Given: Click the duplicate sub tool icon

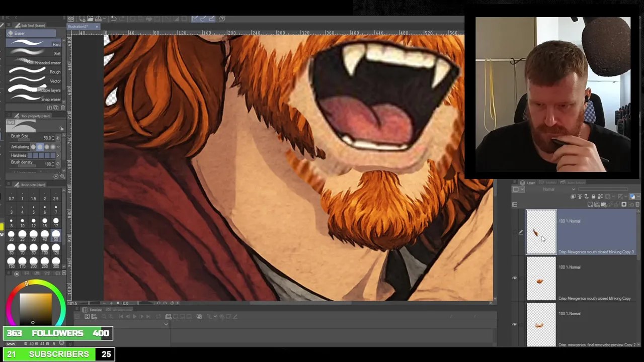Looking at the screenshot, I should pos(56,108).
